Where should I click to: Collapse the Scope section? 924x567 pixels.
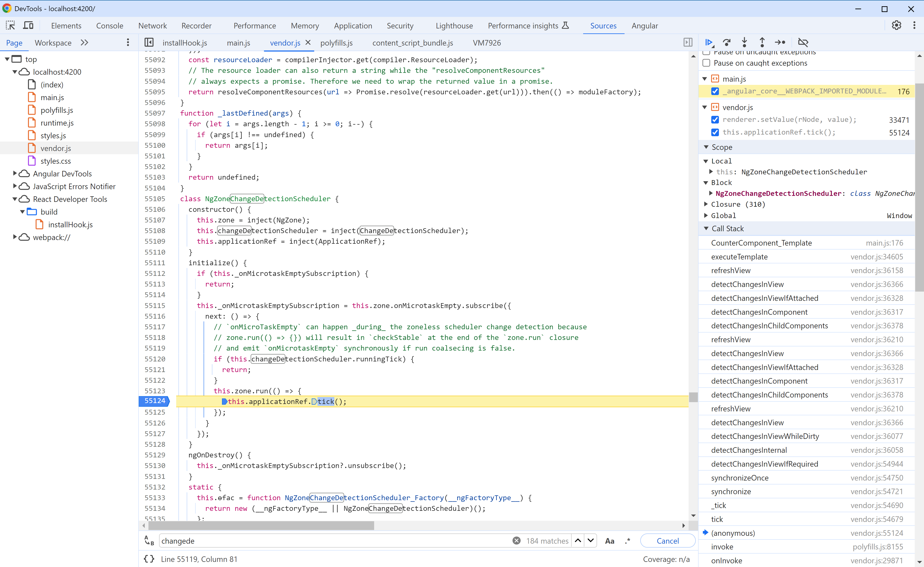pyautogui.click(x=706, y=147)
